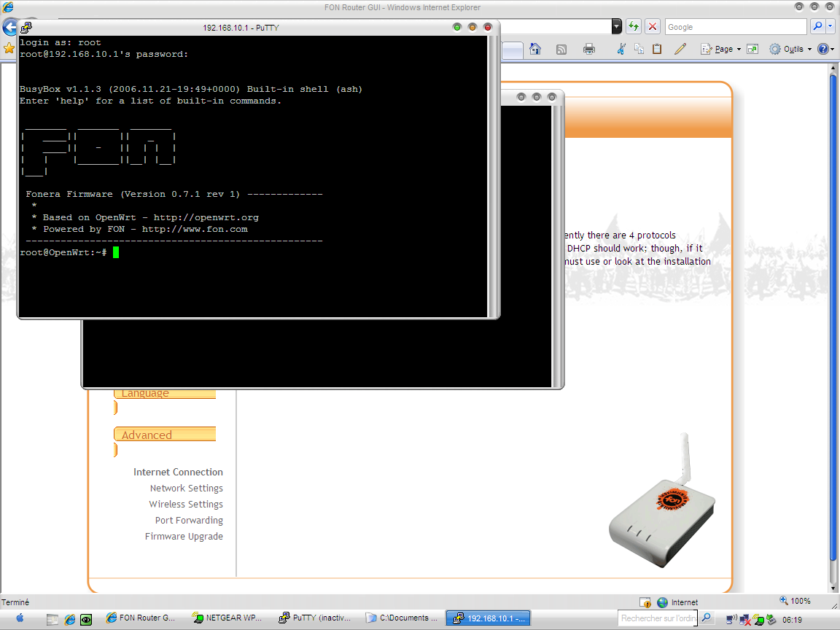This screenshot has height=630, width=840.
Task: Switch to PuTTY (inactive) taskbar button
Action: point(314,618)
